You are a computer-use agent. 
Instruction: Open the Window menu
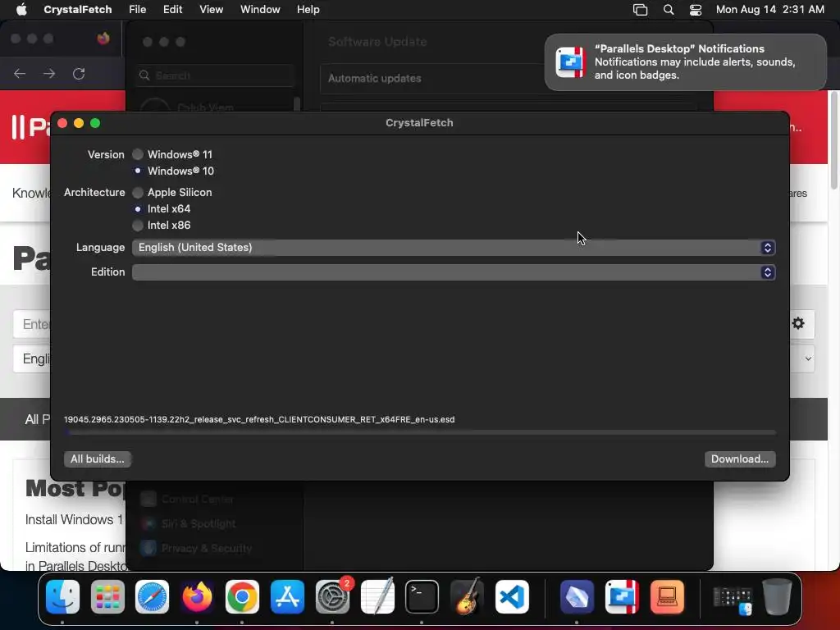point(260,9)
